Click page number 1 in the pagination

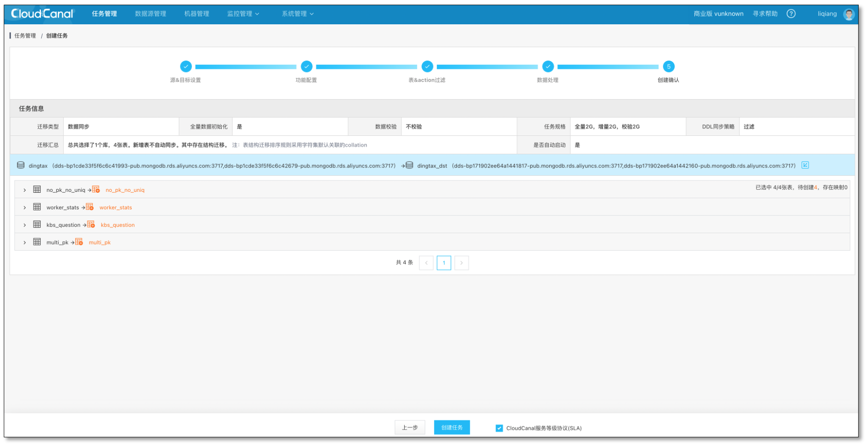click(444, 263)
